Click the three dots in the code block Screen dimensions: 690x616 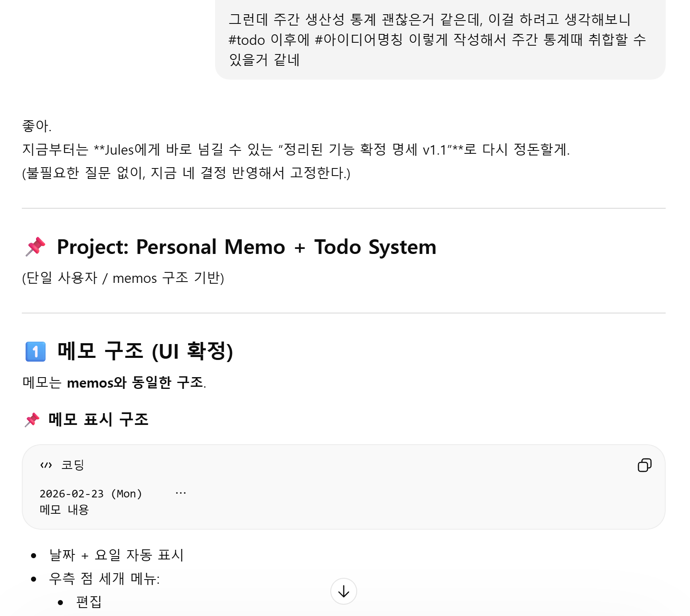click(x=181, y=493)
